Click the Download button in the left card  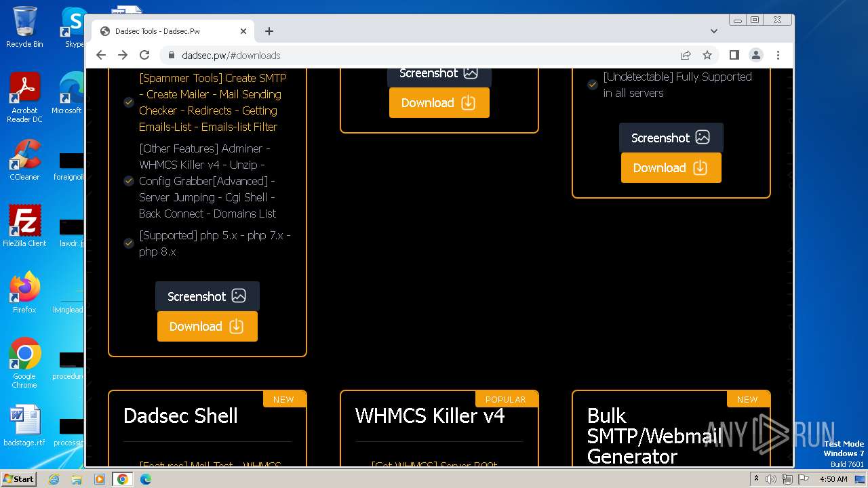click(208, 326)
